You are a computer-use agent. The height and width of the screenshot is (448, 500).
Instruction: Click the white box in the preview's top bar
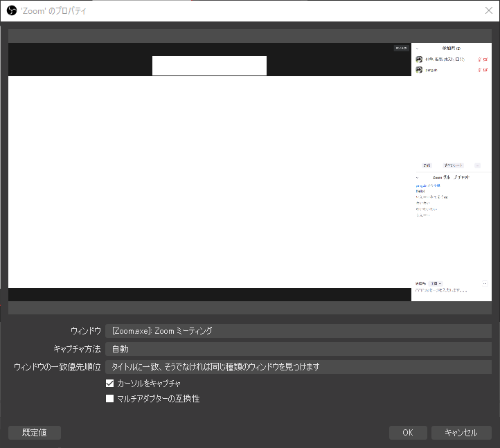[209, 66]
